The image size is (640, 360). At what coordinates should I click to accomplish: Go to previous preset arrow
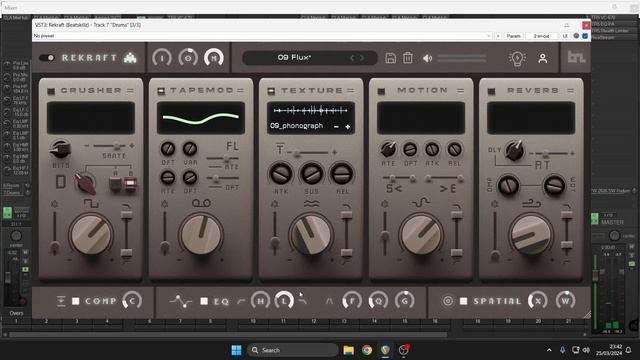click(x=352, y=58)
